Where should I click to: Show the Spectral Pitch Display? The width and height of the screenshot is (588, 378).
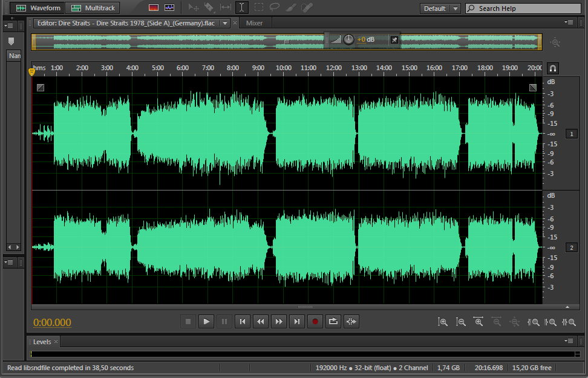[x=169, y=7]
